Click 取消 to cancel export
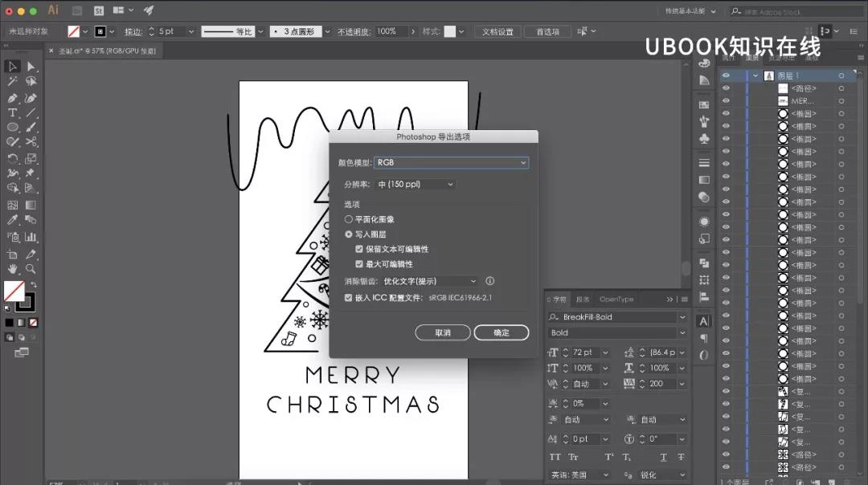 pos(443,332)
